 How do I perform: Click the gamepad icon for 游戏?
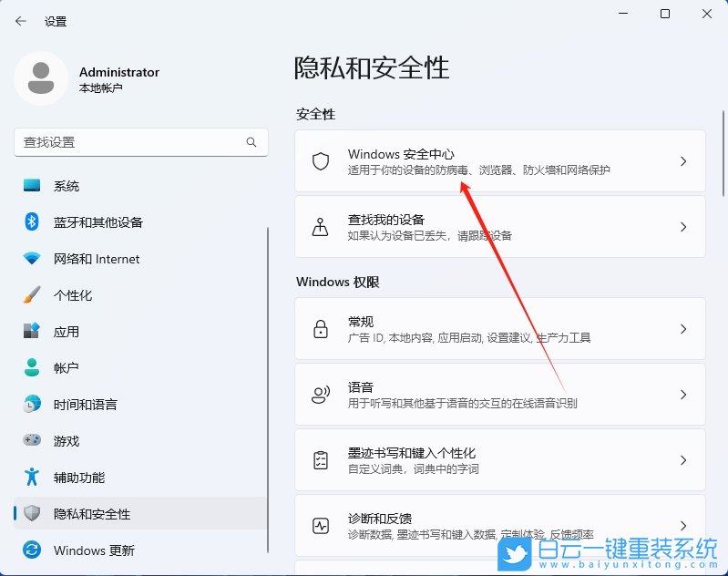[x=32, y=440]
